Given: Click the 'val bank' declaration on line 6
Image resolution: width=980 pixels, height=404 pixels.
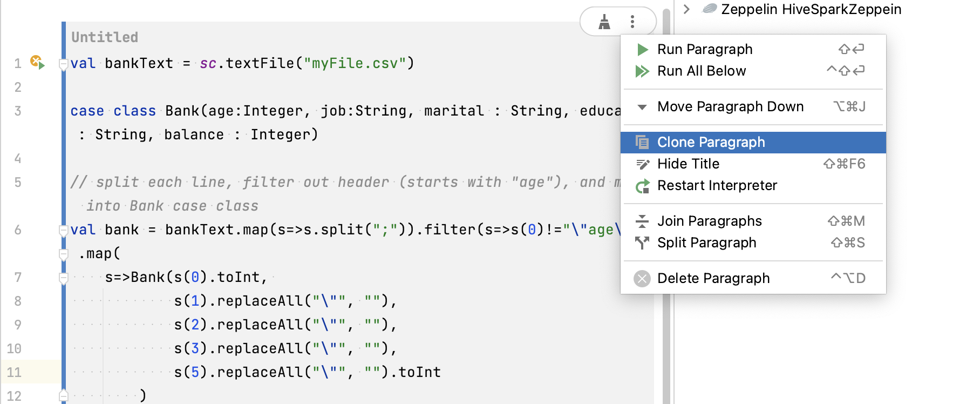Looking at the screenshot, I should point(105,230).
